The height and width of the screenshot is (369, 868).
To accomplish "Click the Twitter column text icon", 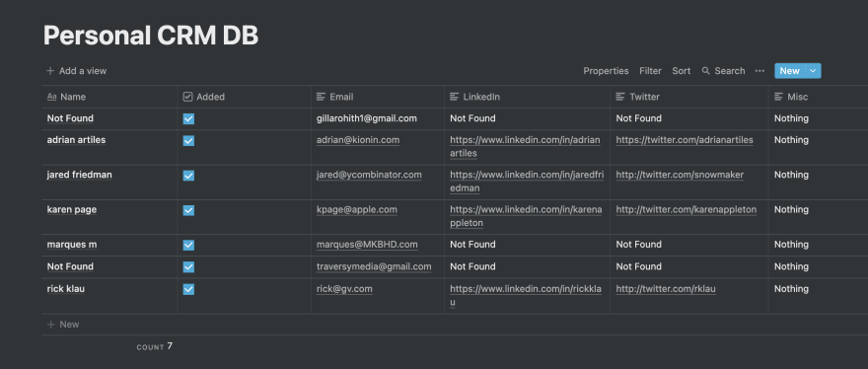I will point(620,97).
